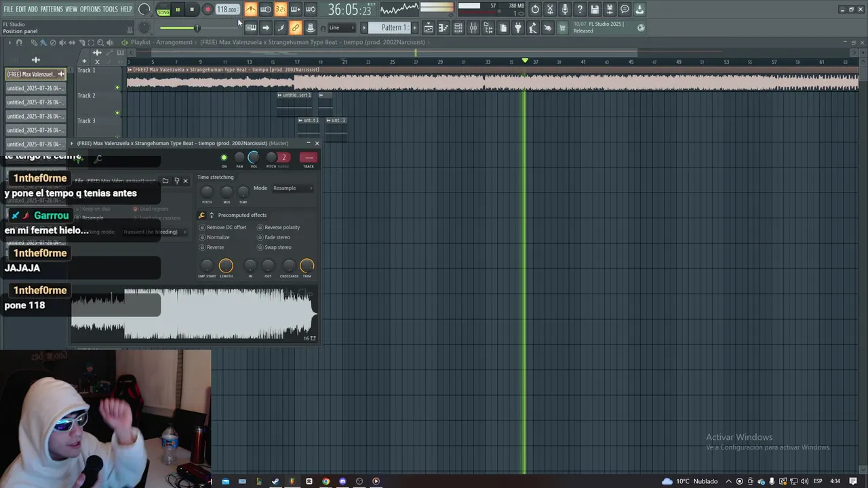The image size is (868, 488).
Task: Click the undo history icon in the top toolbar
Action: 535,9
